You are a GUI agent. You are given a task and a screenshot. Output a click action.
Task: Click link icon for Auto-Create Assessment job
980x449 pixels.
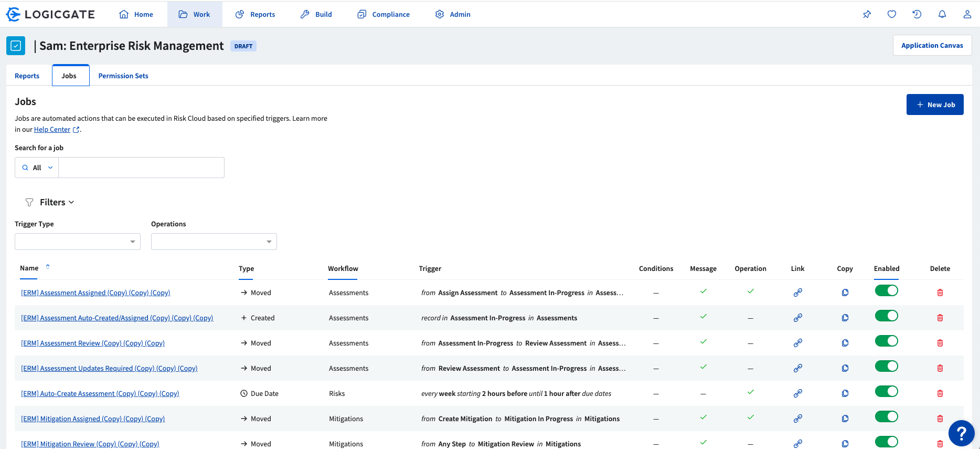(798, 393)
